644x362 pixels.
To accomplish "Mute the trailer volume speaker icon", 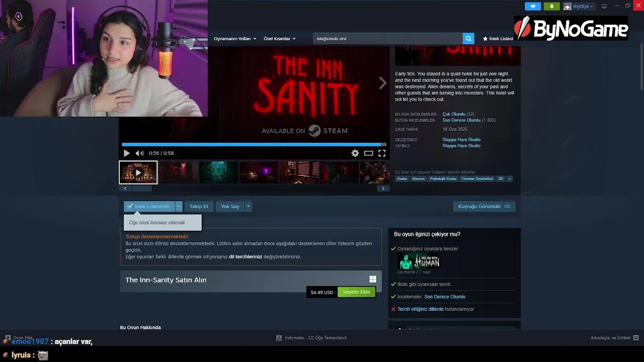I will pos(139,153).
